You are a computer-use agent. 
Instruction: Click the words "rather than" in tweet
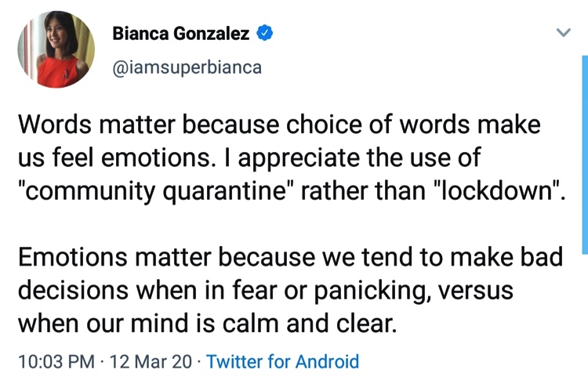click(363, 190)
